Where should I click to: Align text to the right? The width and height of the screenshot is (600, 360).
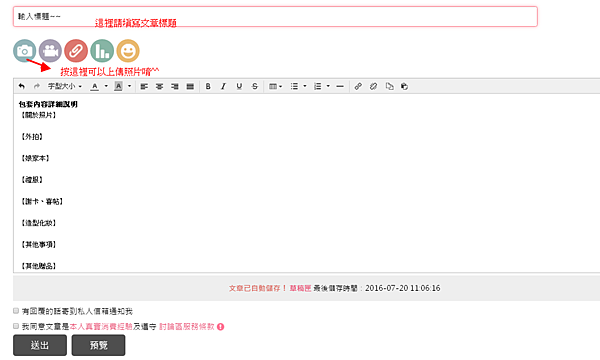(x=174, y=86)
